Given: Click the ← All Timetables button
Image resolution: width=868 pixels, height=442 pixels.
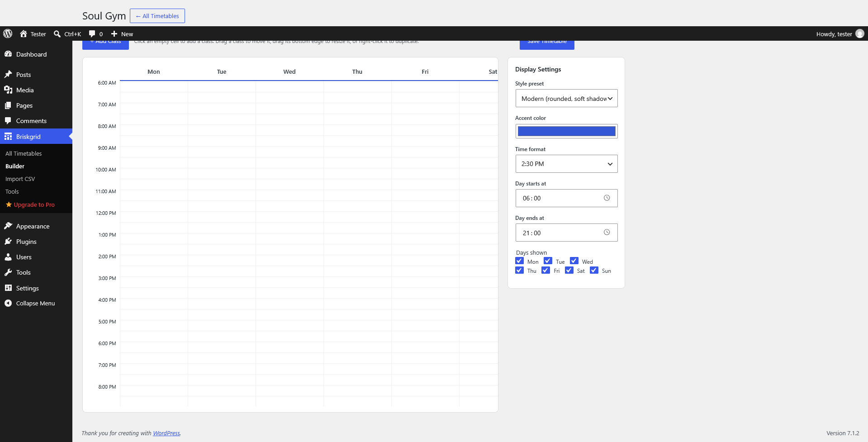Looking at the screenshot, I should pos(157,16).
